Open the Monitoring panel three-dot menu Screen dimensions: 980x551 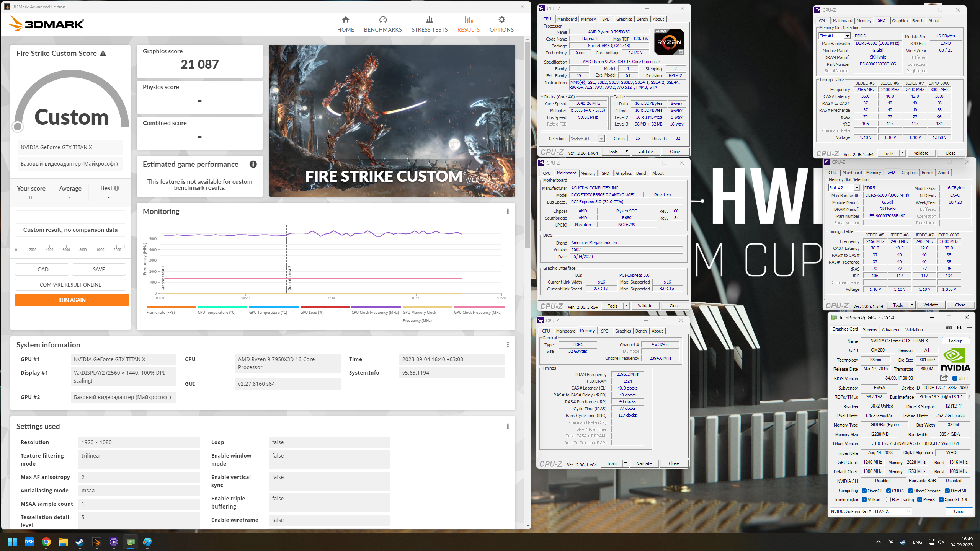point(508,211)
